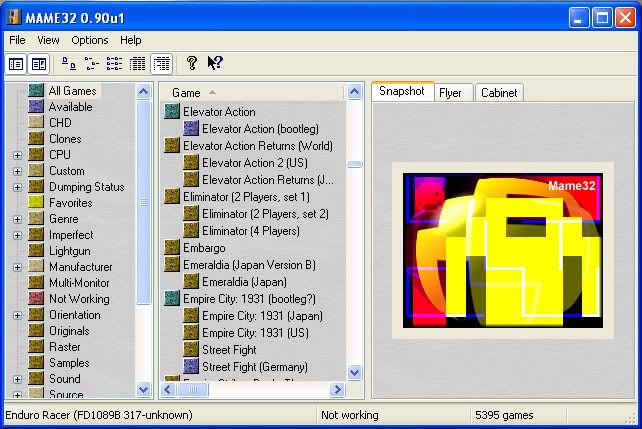The width and height of the screenshot is (642, 429).
Task: Expand the Sound folder
Action: (17, 379)
